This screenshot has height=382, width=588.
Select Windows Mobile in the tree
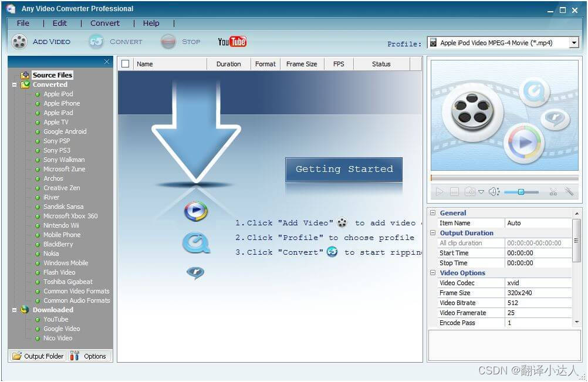66,263
